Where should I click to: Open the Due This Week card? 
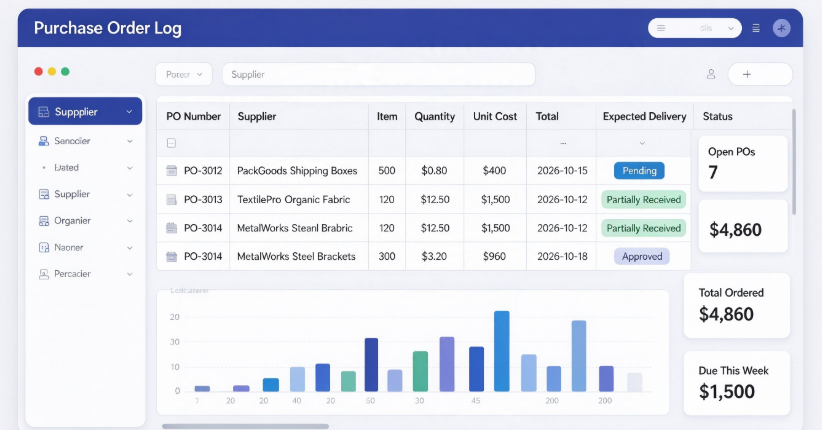click(737, 383)
